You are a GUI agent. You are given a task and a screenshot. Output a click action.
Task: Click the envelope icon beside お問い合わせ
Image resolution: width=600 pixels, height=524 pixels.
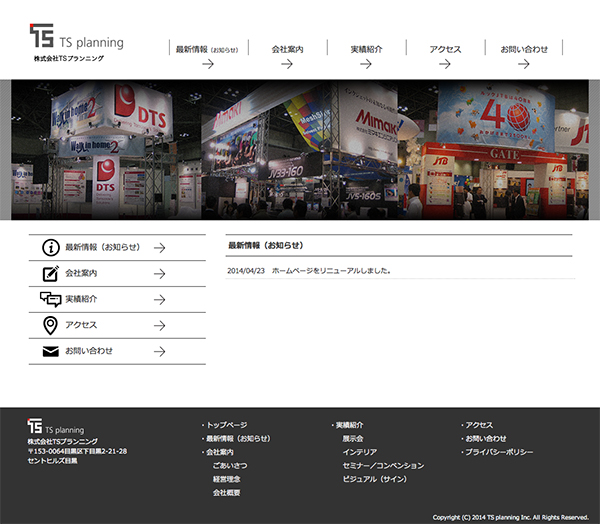click(51, 351)
